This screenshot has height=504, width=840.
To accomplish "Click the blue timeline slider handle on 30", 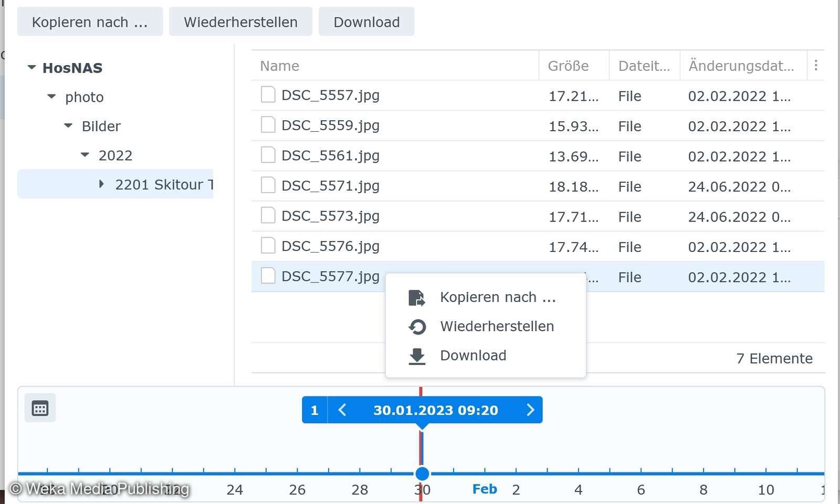I will coord(422,473).
